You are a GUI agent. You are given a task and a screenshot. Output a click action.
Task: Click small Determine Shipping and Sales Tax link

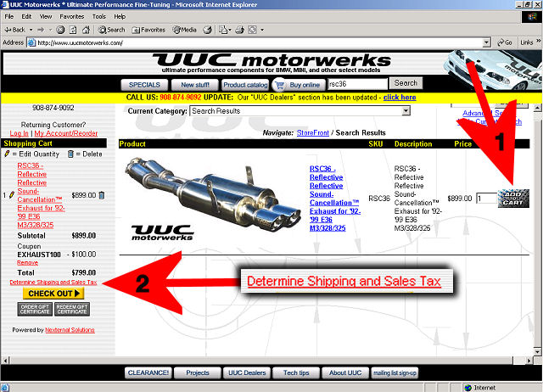click(53, 283)
